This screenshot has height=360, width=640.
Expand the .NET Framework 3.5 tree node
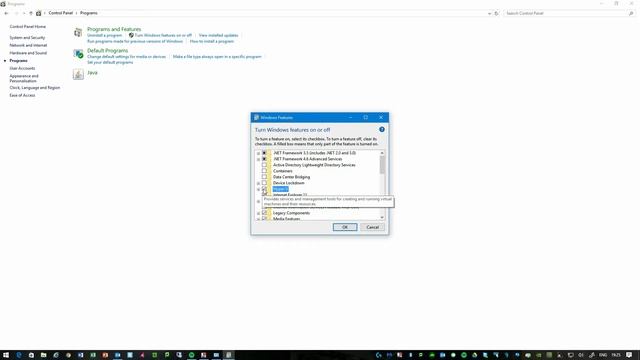click(258, 153)
